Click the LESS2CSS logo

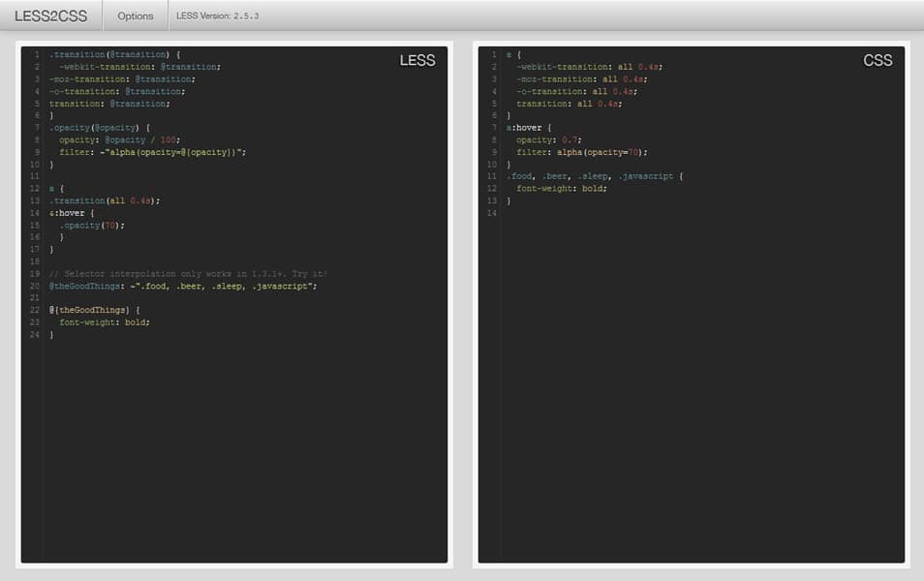pyautogui.click(x=50, y=15)
